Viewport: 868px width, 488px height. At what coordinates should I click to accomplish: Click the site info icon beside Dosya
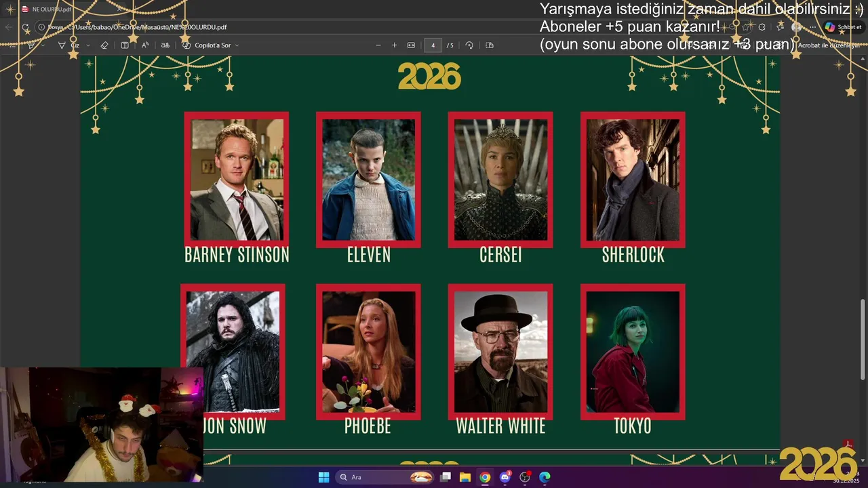click(x=41, y=27)
